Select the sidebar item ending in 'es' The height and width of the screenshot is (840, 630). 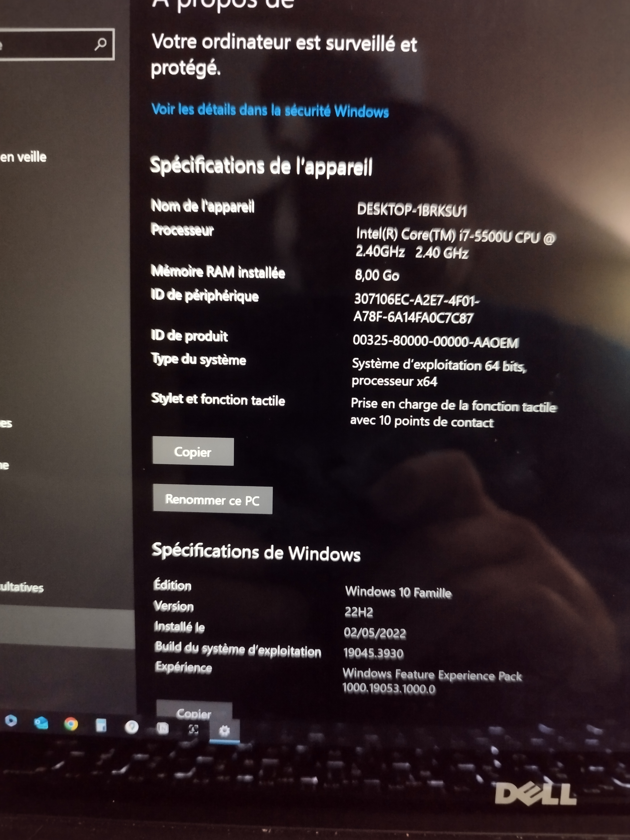[x=6, y=423]
